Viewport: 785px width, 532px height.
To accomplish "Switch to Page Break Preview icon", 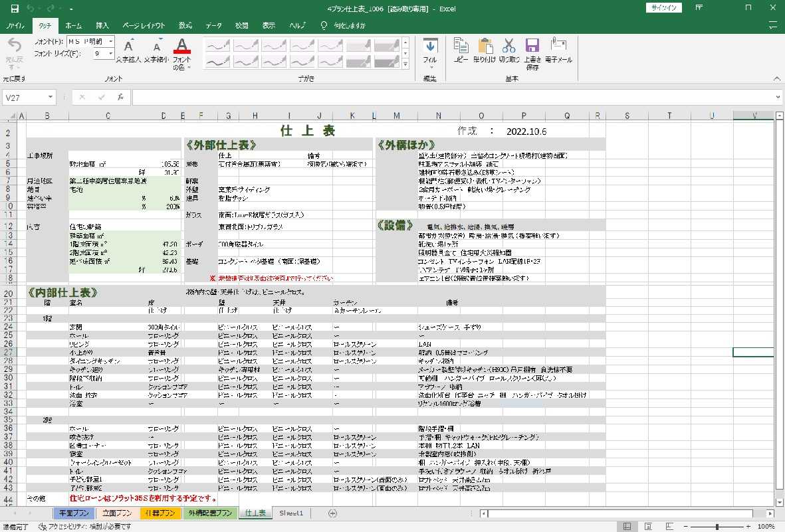I will 669,527.
